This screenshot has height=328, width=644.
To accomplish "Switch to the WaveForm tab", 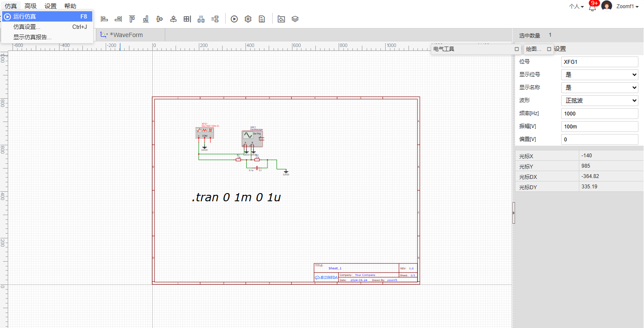I will point(126,35).
